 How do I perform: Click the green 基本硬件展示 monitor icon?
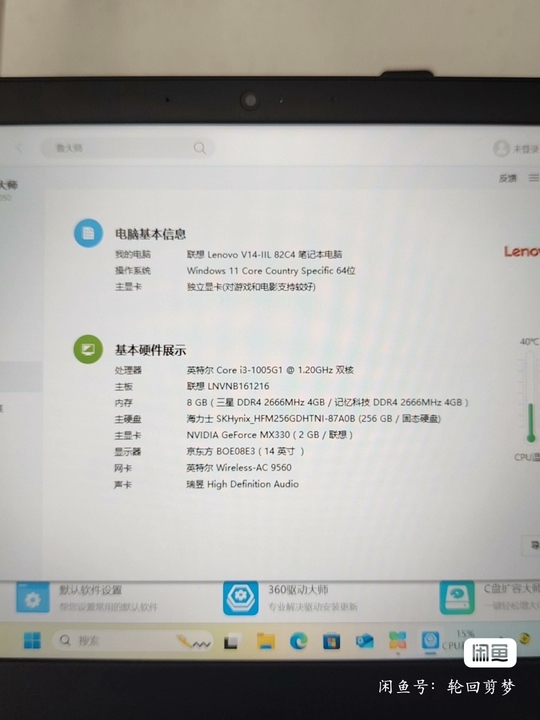click(88, 349)
